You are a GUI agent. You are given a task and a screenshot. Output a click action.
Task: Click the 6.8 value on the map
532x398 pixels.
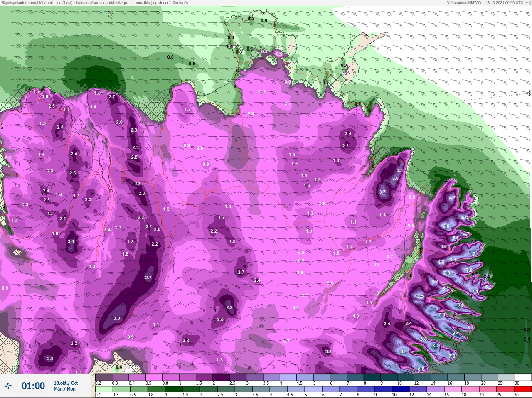point(404,351)
